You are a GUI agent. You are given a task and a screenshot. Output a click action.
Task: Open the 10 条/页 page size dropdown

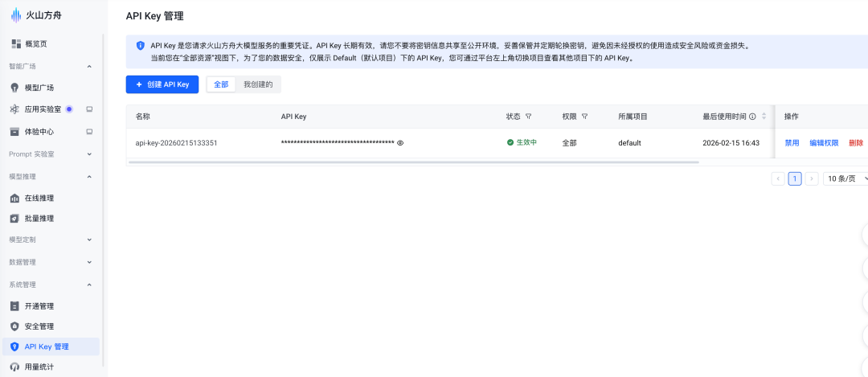coord(845,178)
